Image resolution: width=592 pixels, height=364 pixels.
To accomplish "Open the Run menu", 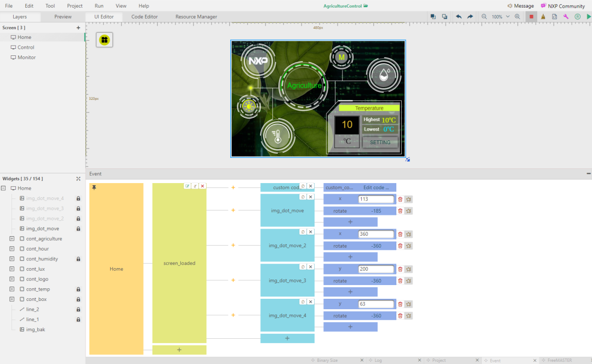I will [99, 5].
